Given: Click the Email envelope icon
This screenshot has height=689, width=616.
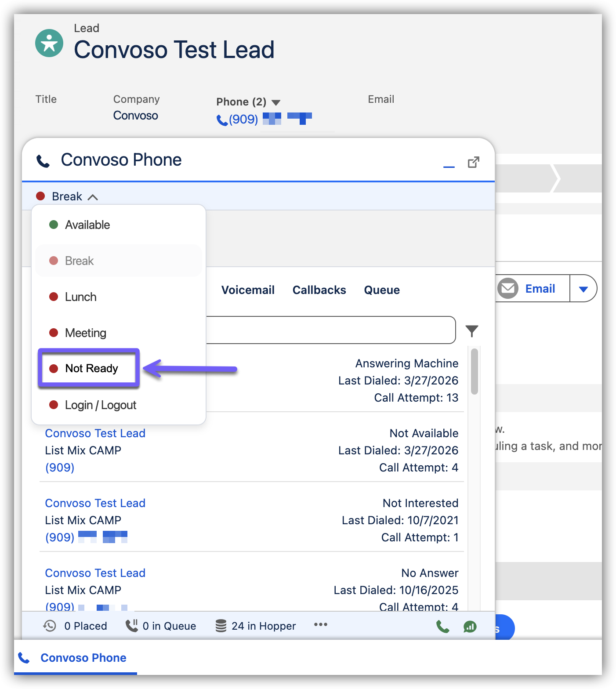Looking at the screenshot, I should click(508, 289).
